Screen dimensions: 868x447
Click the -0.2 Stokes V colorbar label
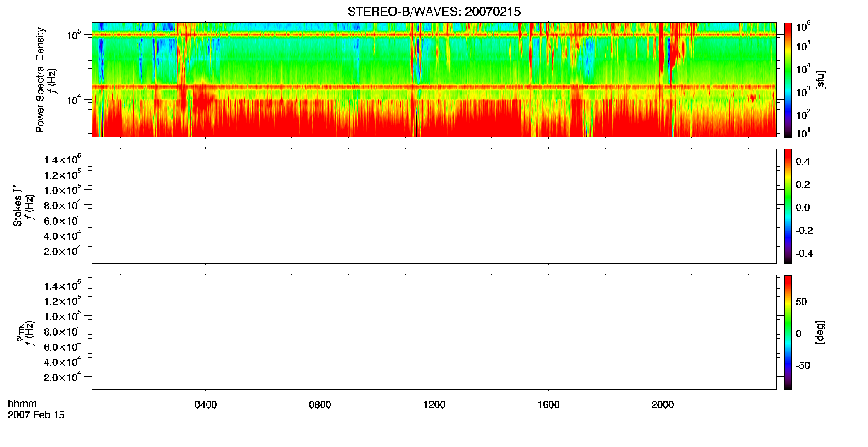(x=804, y=231)
